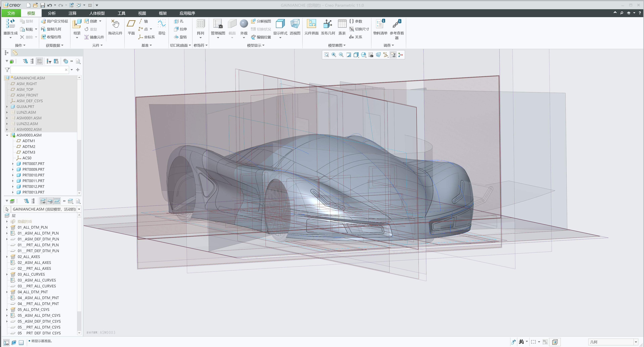
Task: Expand the GUJIA.PRT tree node
Action: click(7, 106)
